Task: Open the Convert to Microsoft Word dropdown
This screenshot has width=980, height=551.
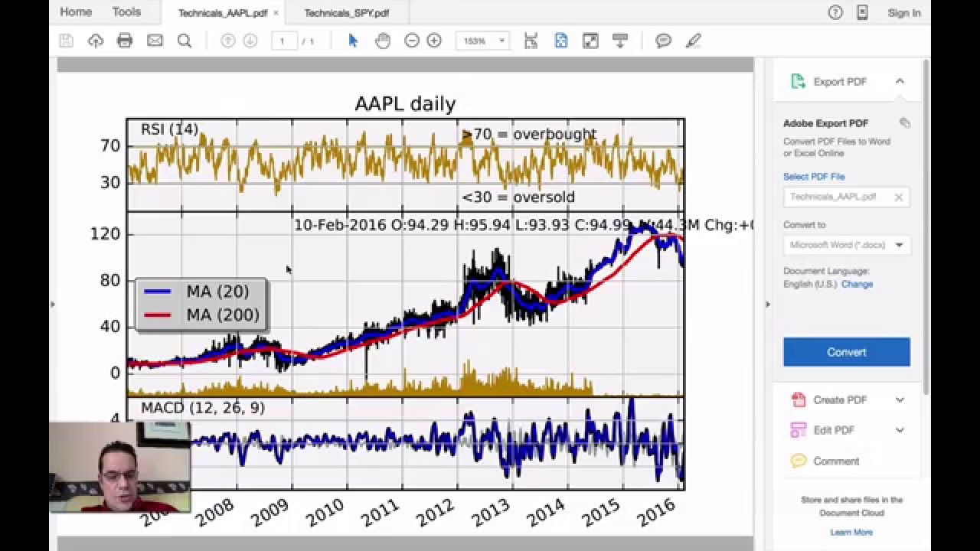Action: [847, 245]
